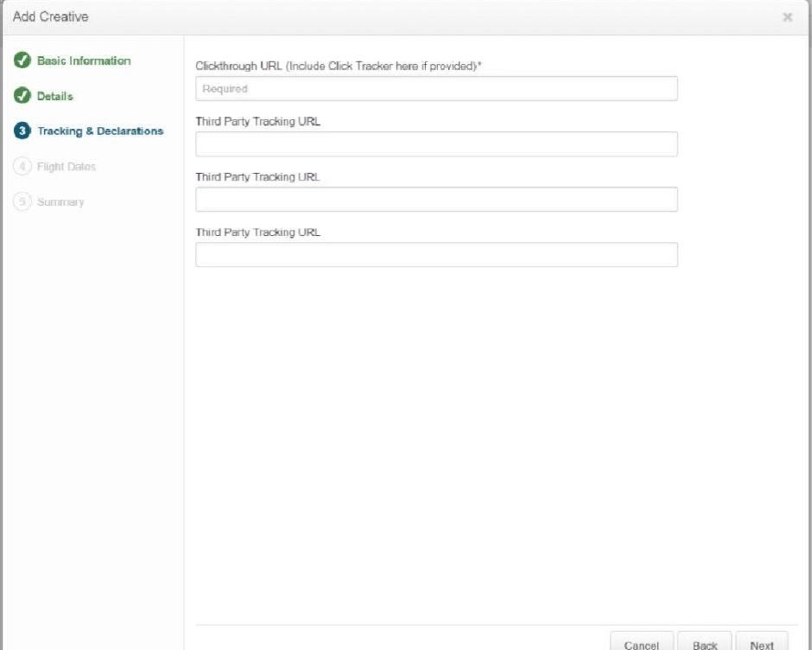Go to the Basic Information step label
Screen dimensions: 812x650
(x=84, y=61)
